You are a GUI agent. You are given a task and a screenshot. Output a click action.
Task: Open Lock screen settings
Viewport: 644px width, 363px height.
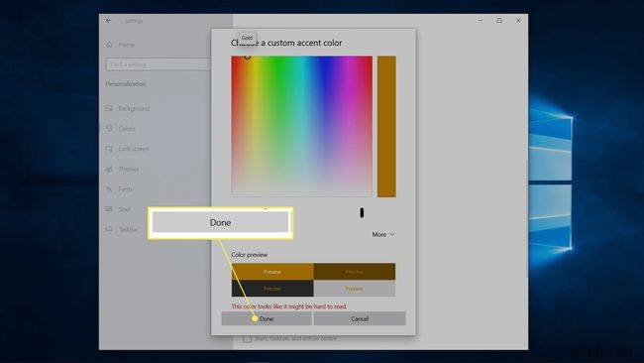coord(134,149)
